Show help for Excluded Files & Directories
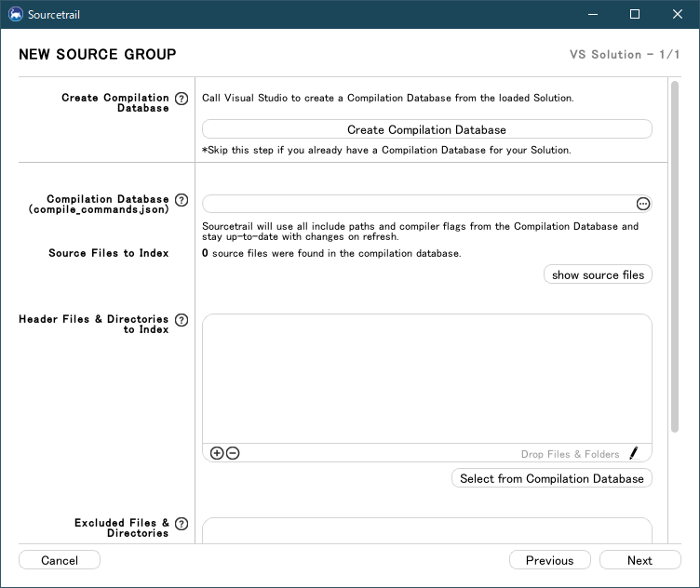 point(182,524)
